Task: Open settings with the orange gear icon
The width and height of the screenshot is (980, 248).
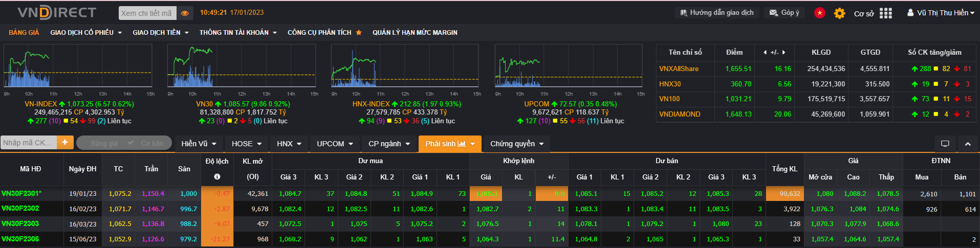Action: (x=839, y=13)
